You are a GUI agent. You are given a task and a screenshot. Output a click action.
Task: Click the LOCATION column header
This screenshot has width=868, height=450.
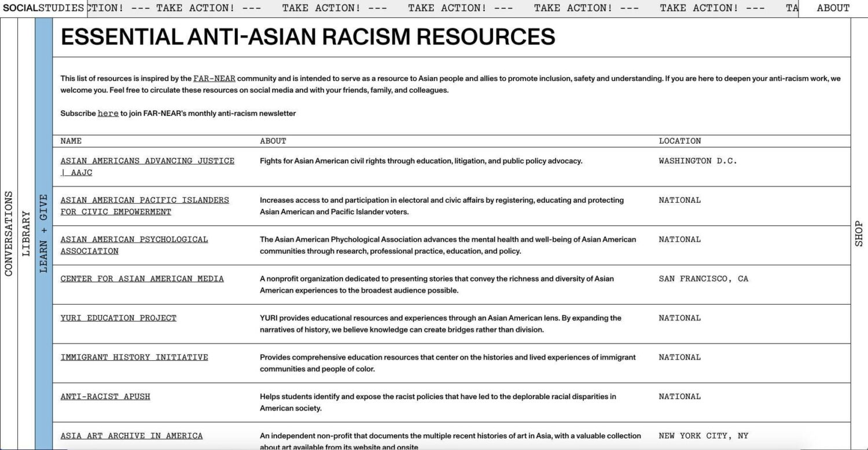680,141
